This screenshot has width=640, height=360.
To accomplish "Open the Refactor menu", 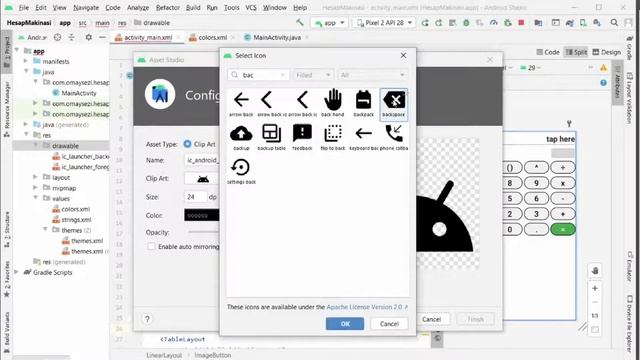I will [167, 7].
